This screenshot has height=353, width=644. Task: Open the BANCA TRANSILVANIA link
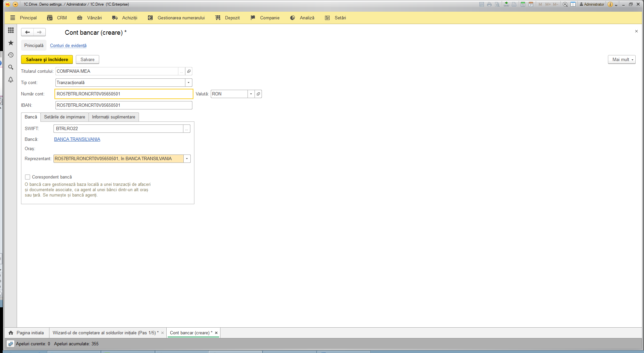point(77,139)
